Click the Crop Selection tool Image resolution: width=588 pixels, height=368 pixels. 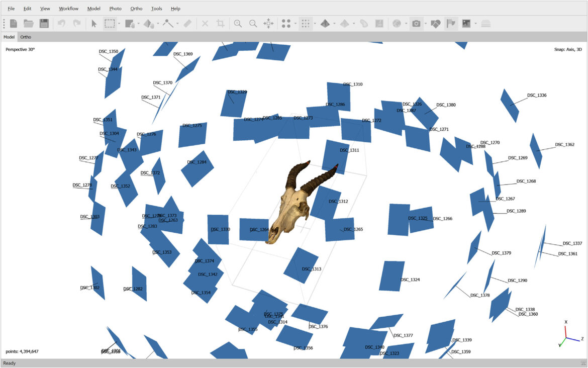click(x=220, y=24)
